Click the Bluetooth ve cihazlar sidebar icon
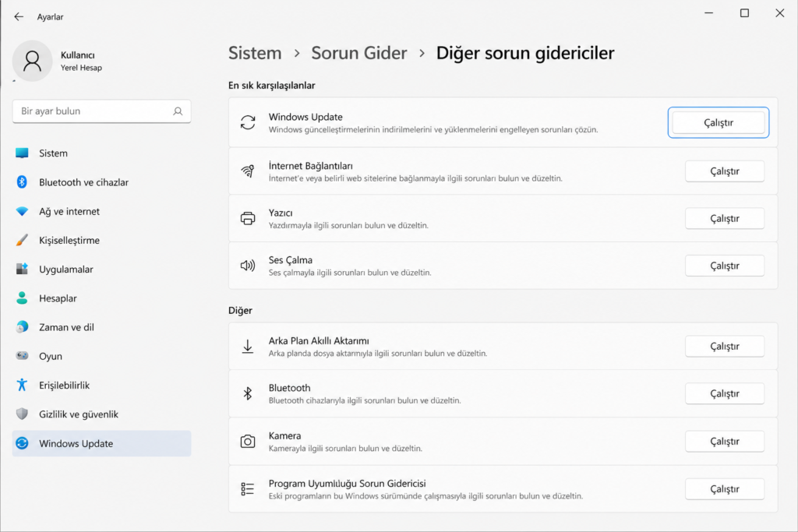Image resolution: width=798 pixels, height=532 pixels. [x=22, y=182]
